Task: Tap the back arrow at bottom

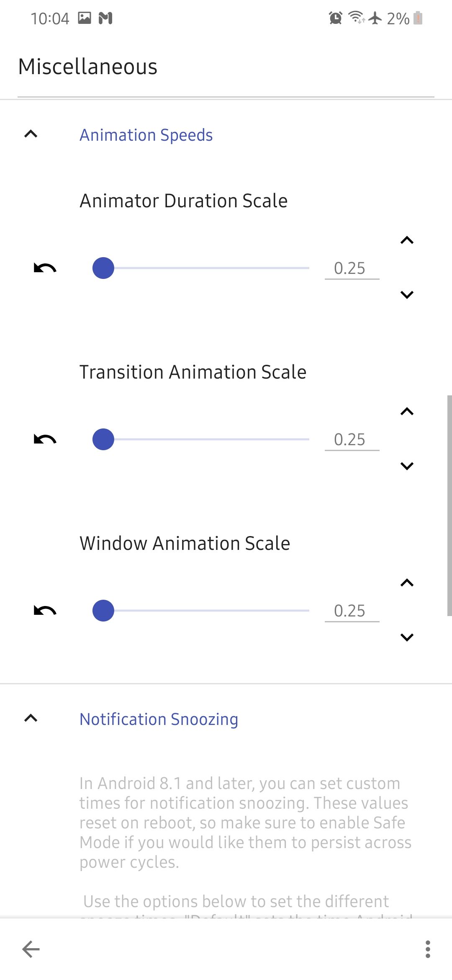Action: pyautogui.click(x=31, y=949)
